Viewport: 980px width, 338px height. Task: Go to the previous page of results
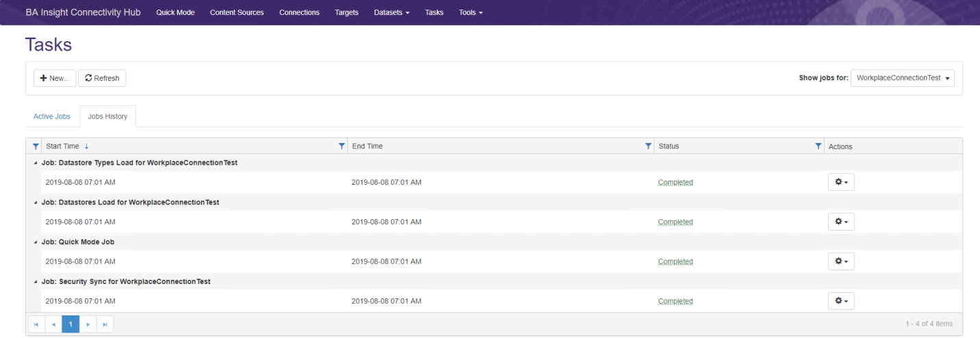[53, 324]
